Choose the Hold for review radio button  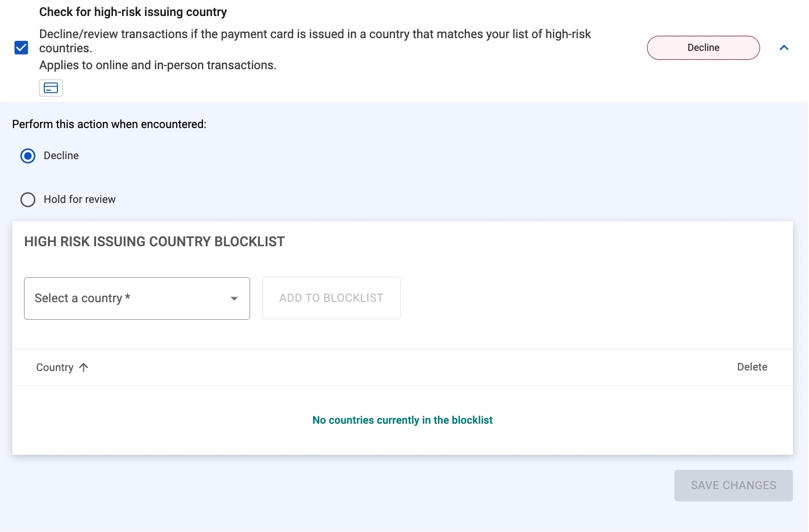click(28, 200)
